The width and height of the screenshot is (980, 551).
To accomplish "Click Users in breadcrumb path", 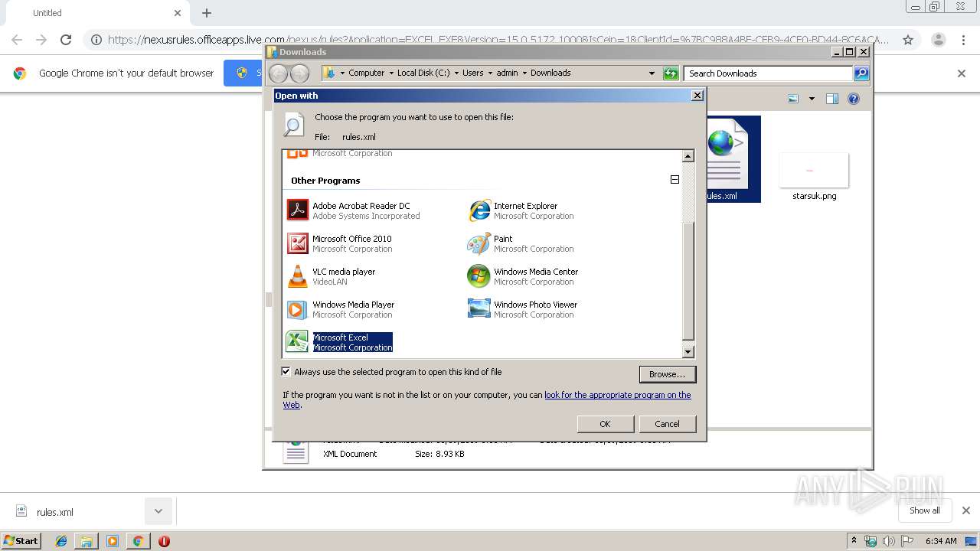I will (472, 73).
